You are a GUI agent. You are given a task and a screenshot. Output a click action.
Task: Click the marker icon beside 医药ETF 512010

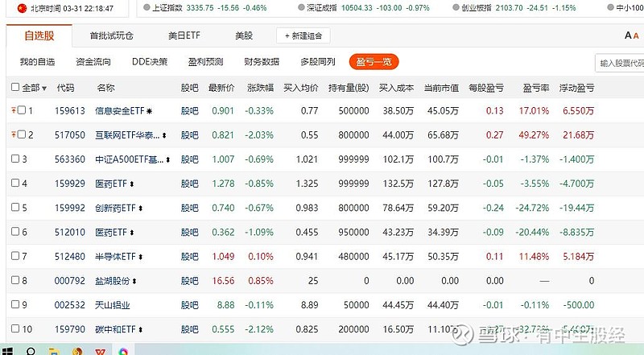(132, 233)
